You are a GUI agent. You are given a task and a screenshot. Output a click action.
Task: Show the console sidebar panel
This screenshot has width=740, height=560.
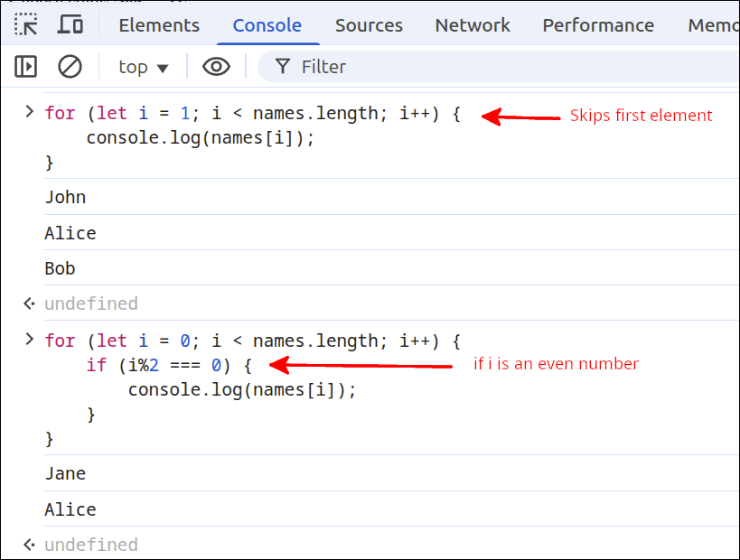[26, 66]
